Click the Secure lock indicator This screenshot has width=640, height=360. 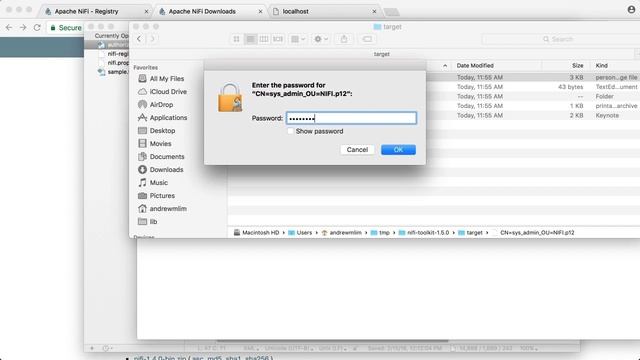66,28
